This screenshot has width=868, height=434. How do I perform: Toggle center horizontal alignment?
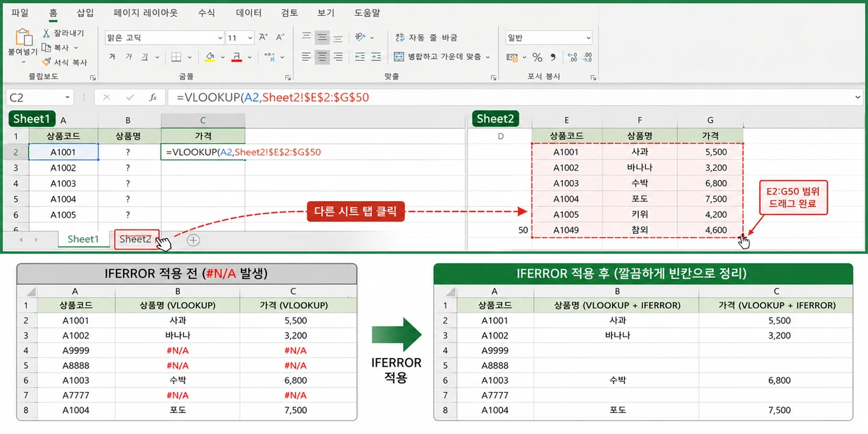[322, 56]
